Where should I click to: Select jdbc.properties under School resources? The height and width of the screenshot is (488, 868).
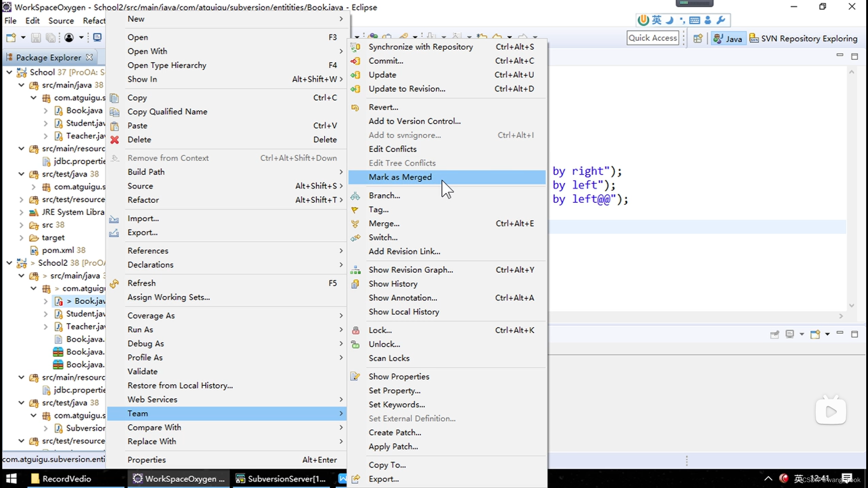pos(74,161)
